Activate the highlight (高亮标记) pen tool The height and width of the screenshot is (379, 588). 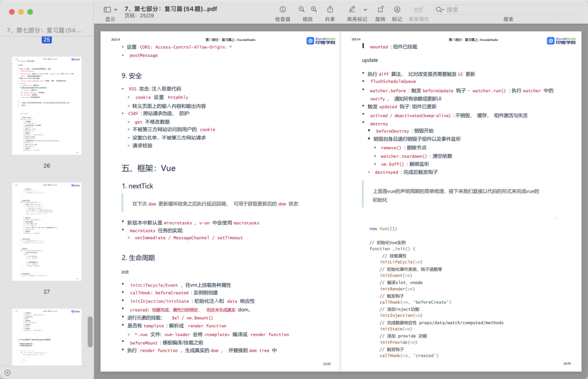[352, 9]
